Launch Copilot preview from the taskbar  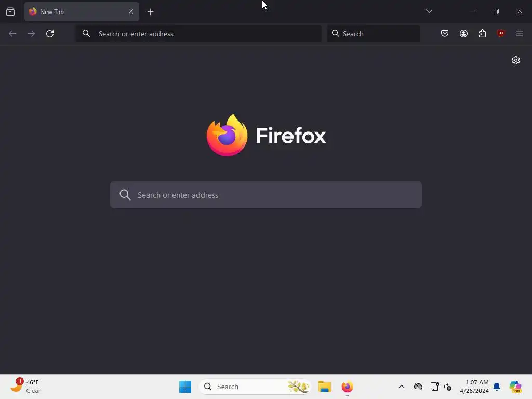pos(515,387)
